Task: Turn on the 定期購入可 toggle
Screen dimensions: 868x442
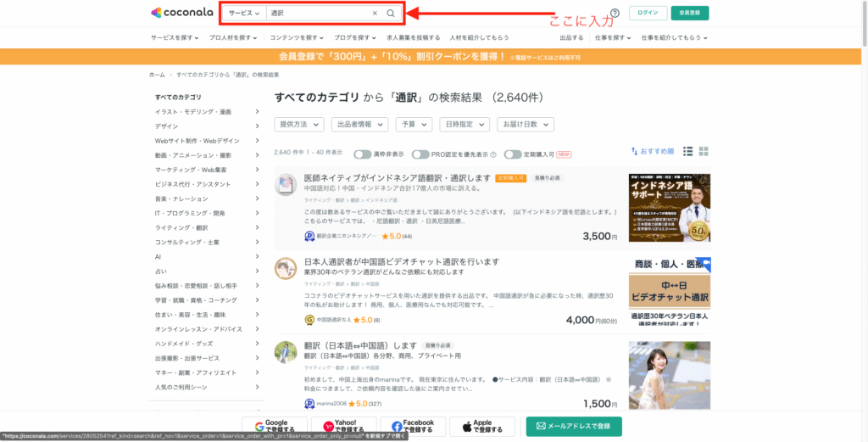Action: tap(512, 154)
